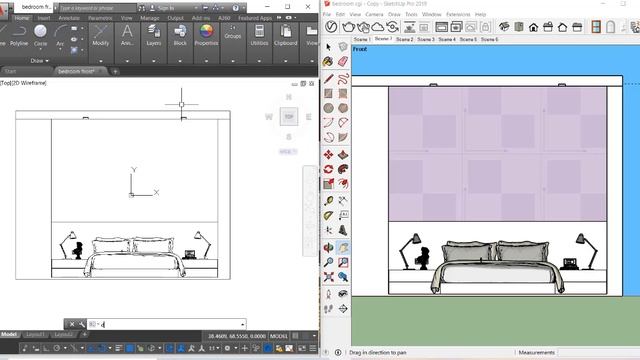Click Sign In in AutoCAD title bar
Viewport: 640px width, 360px height.
(165, 8)
